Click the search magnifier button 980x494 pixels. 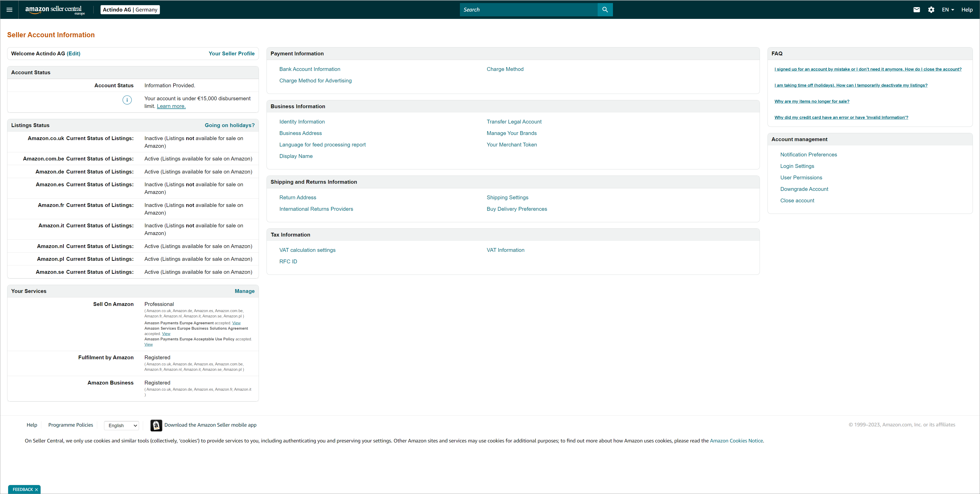(x=605, y=10)
